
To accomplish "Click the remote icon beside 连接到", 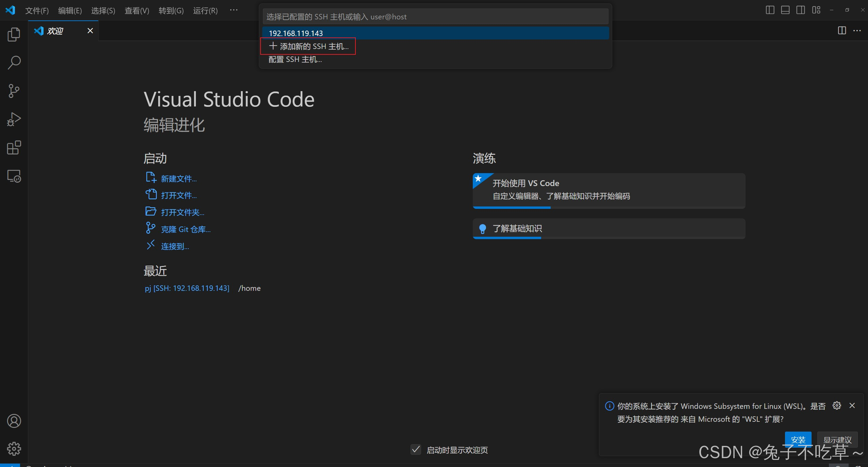I will point(151,245).
